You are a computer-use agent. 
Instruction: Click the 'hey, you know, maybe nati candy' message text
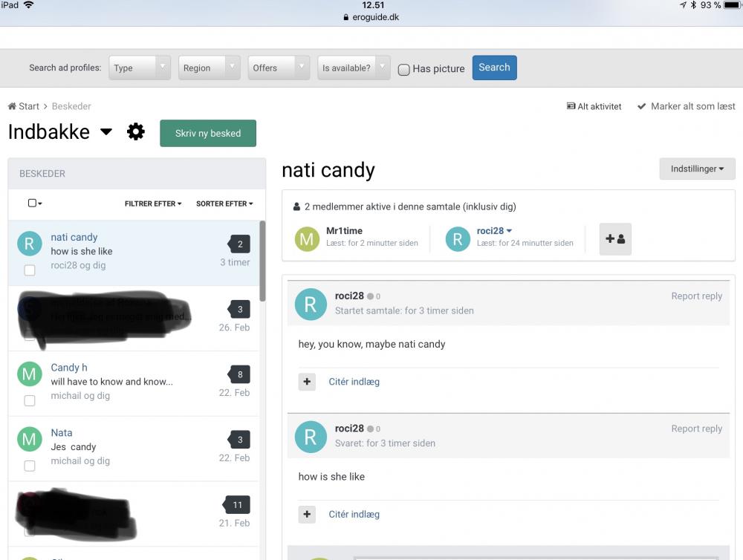(x=371, y=344)
